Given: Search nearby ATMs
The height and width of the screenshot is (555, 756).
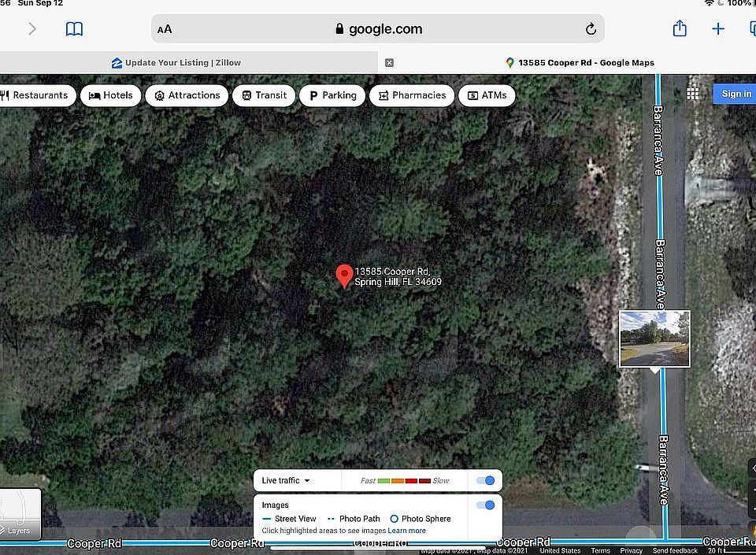Looking at the screenshot, I should coord(487,95).
